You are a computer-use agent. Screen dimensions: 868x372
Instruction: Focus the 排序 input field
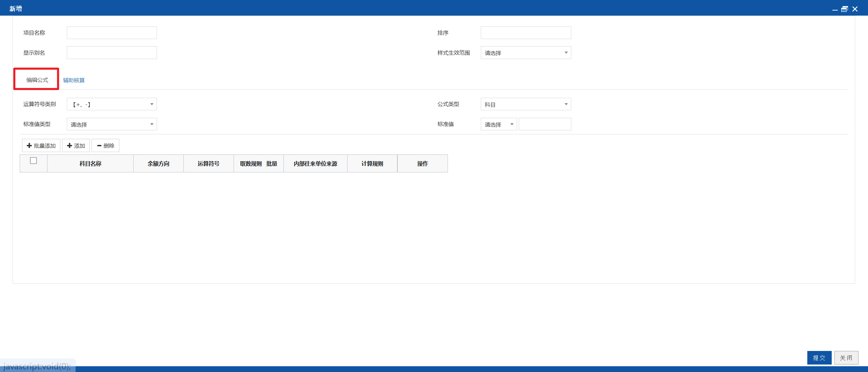tap(526, 33)
